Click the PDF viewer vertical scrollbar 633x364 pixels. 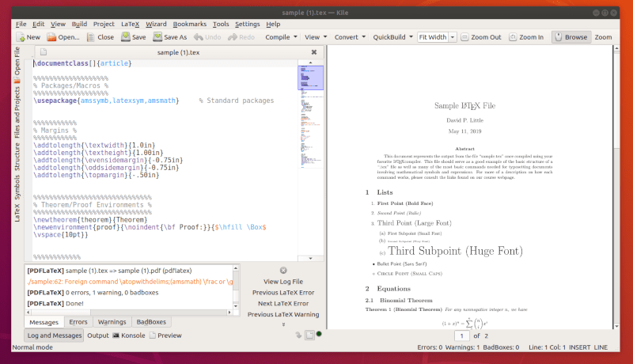coord(616,188)
